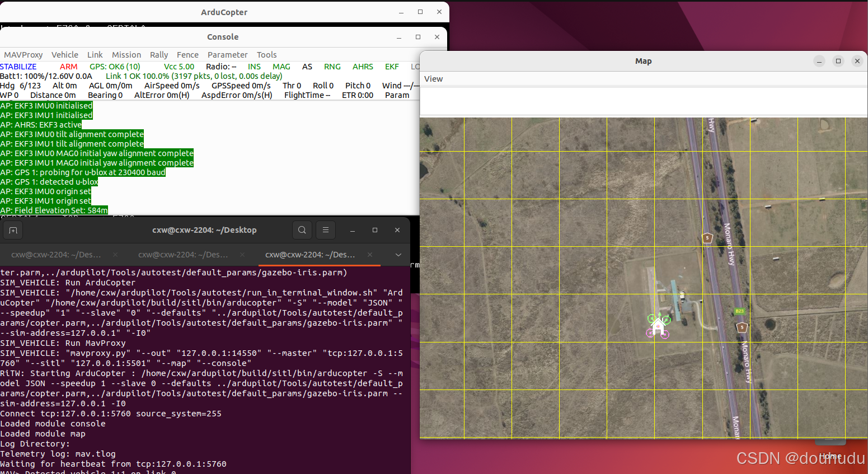The width and height of the screenshot is (868, 474).
Task: Select the Home folder on the desktop
Action: point(831,446)
